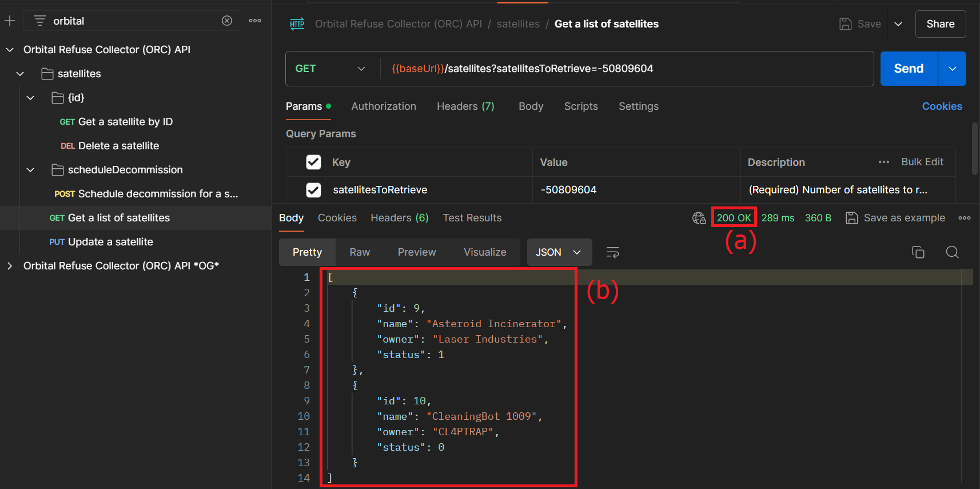Expand the Orbital Refuse Collector API *OG* collection
The height and width of the screenshot is (489, 980).
pos(10,266)
